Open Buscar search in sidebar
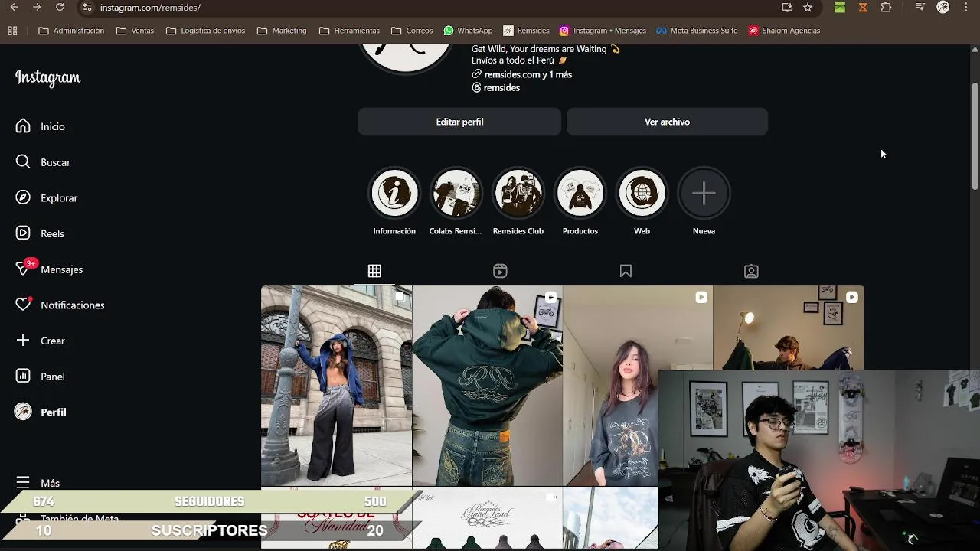 [43, 162]
